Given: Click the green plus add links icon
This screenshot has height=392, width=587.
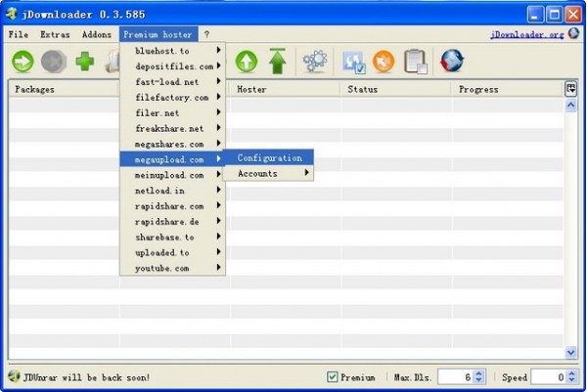Looking at the screenshot, I should [85, 61].
